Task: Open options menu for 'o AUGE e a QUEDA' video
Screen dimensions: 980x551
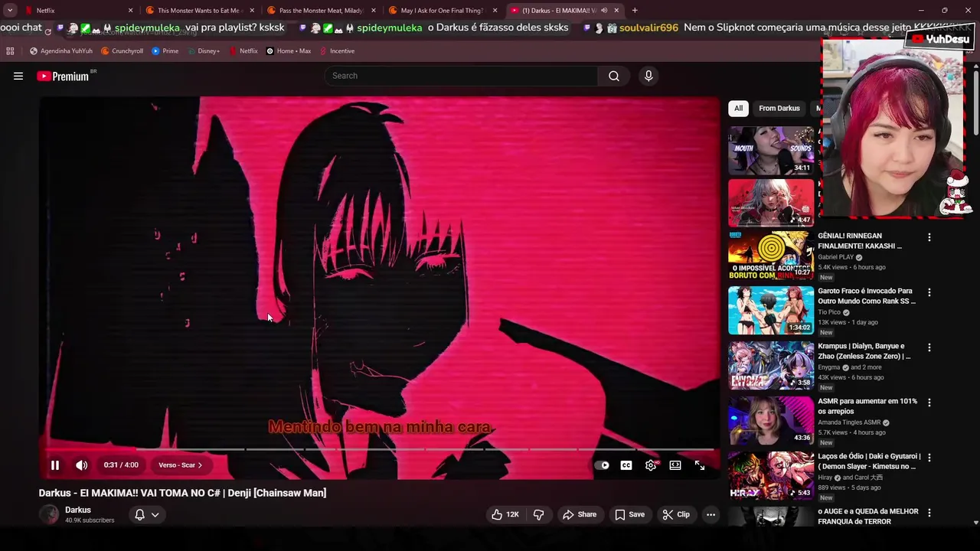Action: click(929, 513)
